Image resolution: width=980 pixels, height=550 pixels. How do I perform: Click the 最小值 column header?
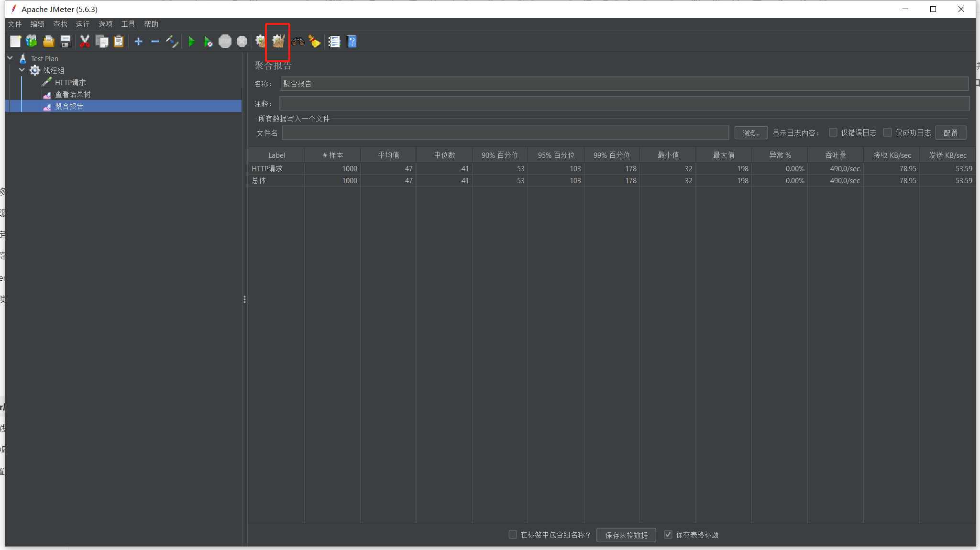pos(668,155)
